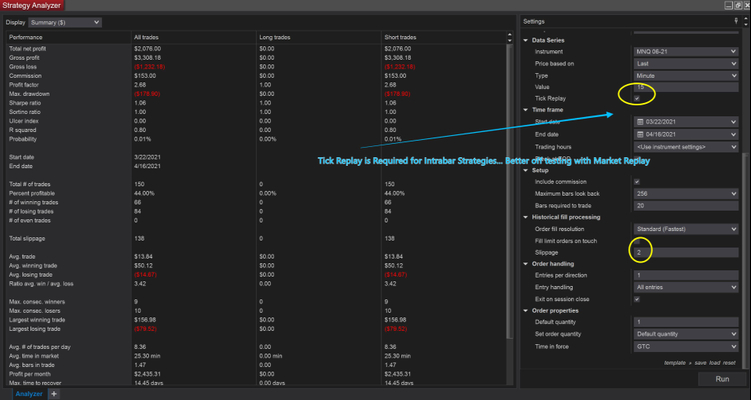Open the Order fill resolution dropdown
751x400 pixels.
[685, 228]
